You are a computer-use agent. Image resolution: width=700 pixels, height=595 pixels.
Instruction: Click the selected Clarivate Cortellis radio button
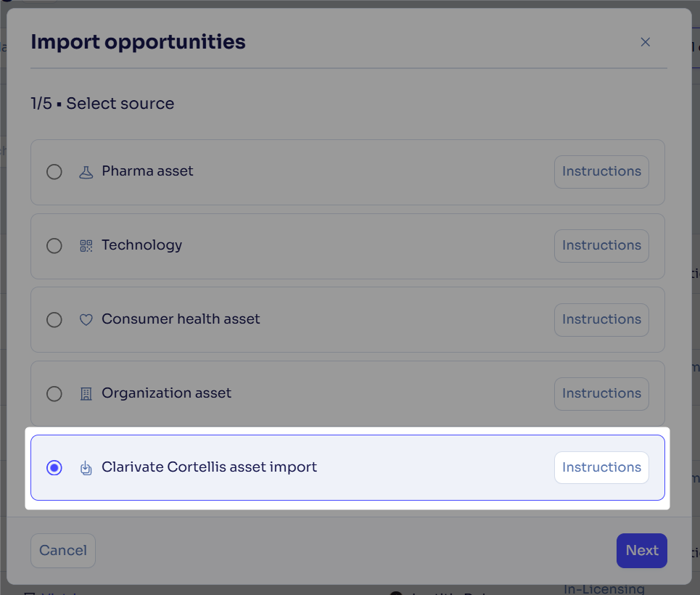54,468
